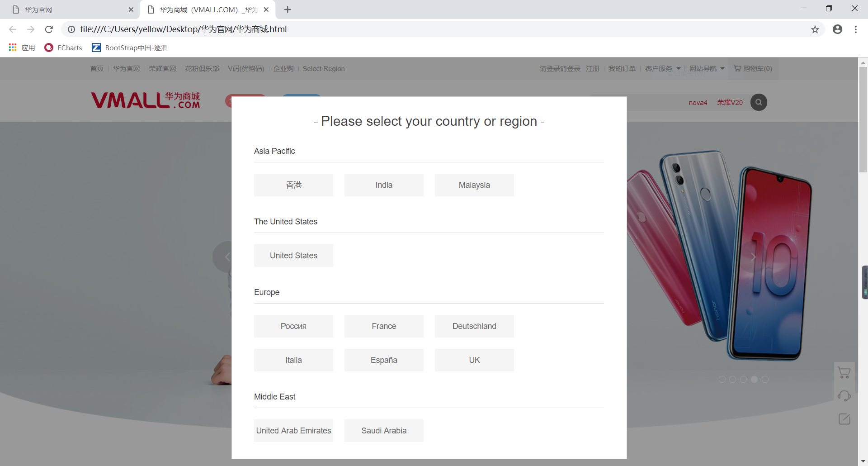Image resolution: width=868 pixels, height=466 pixels.
Task: Click the nova4 search suggestion
Action: (x=698, y=103)
